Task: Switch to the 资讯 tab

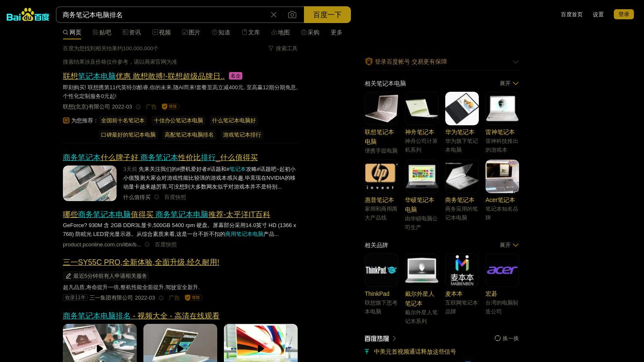Action: [132, 32]
